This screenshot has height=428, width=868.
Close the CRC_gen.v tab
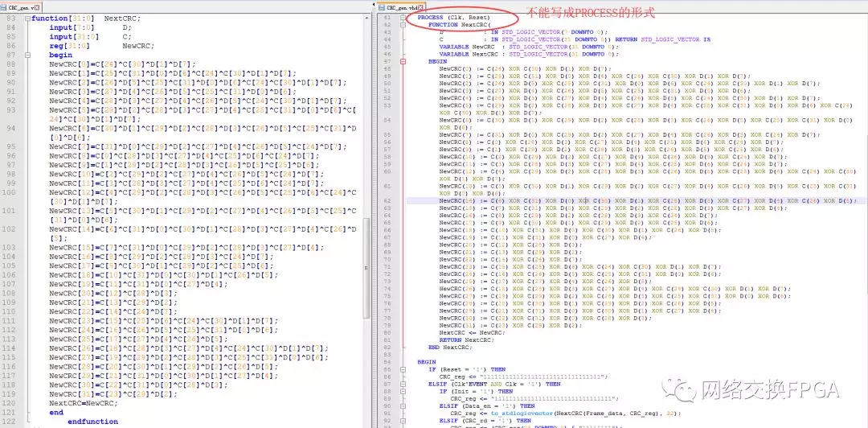click(x=38, y=7)
